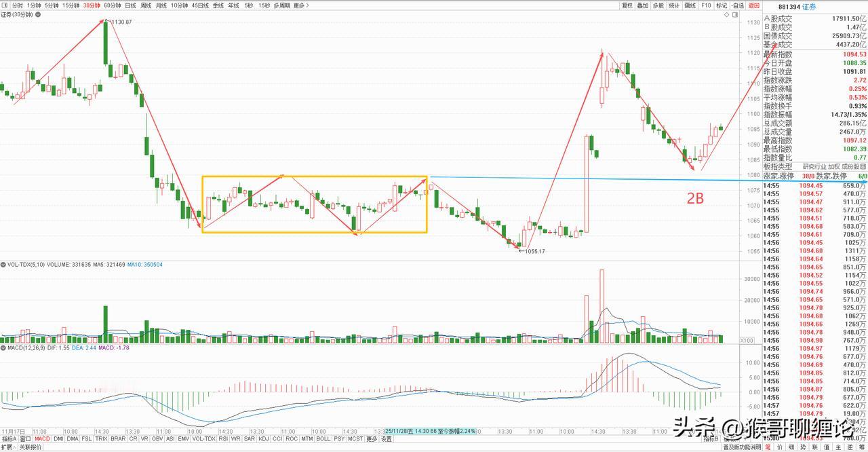Select KDJ indicator tab

(264, 439)
